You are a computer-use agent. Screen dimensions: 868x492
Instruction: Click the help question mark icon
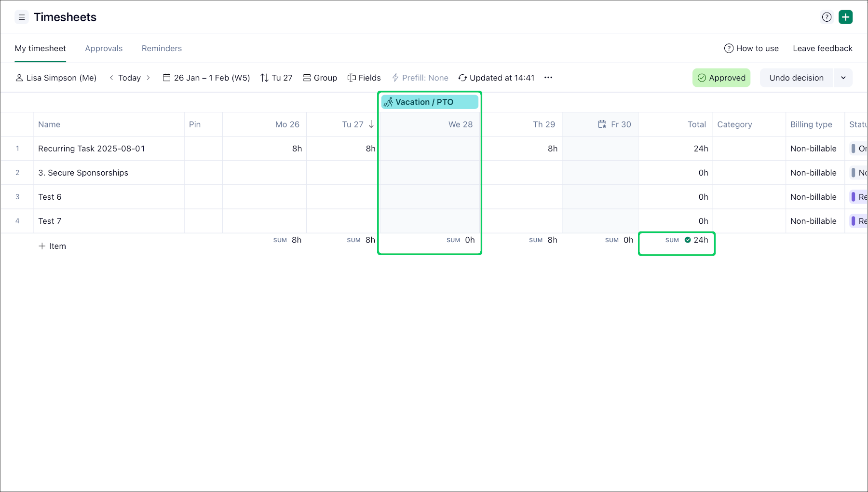(x=827, y=17)
